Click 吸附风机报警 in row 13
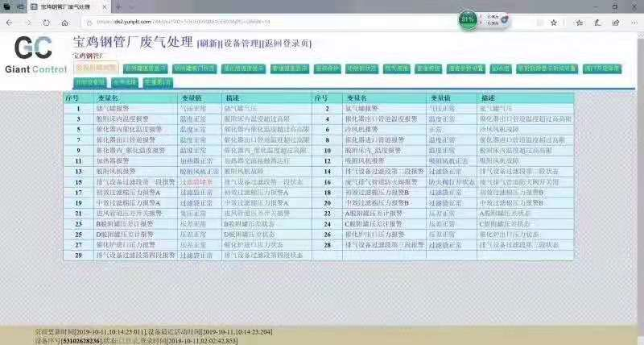This screenshot has height=345, width=644. [x=116, y=171]
